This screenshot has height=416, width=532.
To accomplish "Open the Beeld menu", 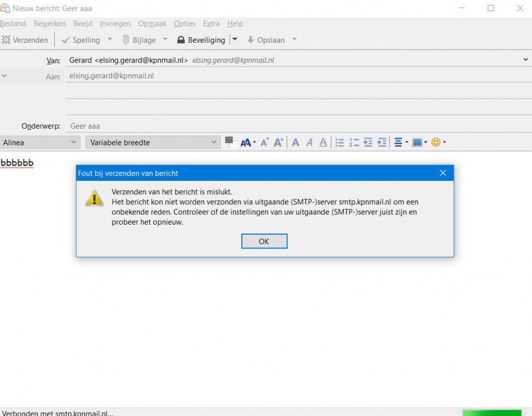I will [x=83, y=24].
